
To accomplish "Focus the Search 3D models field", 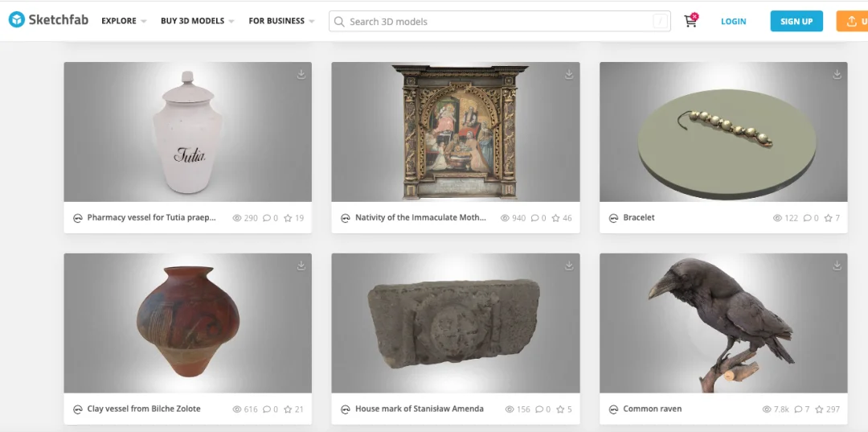I will (498, 22).
